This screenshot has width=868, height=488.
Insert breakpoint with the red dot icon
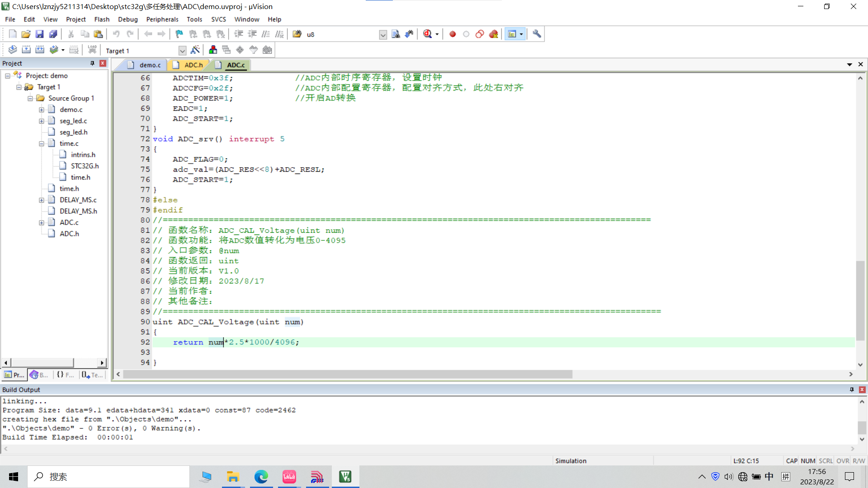[453, 34]
